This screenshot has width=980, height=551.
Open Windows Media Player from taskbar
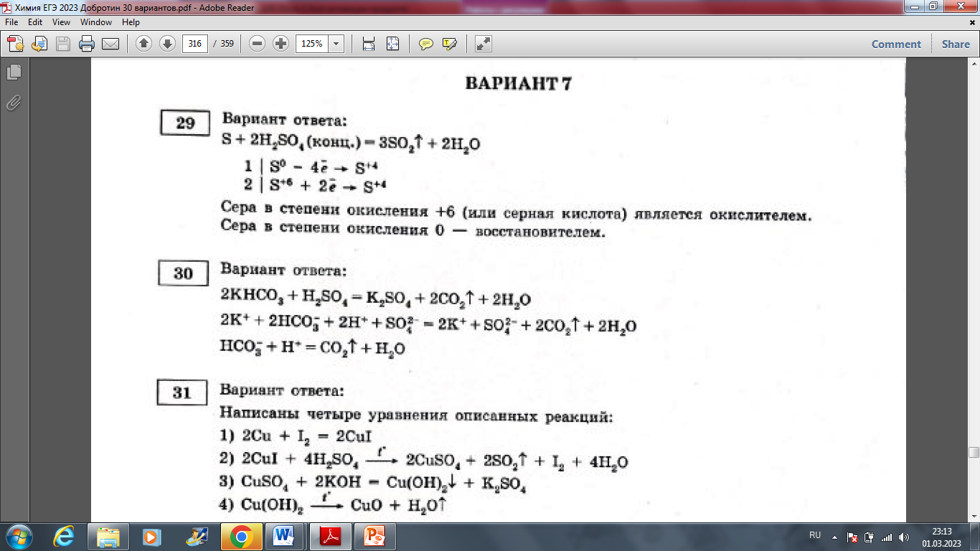[151, 536]
